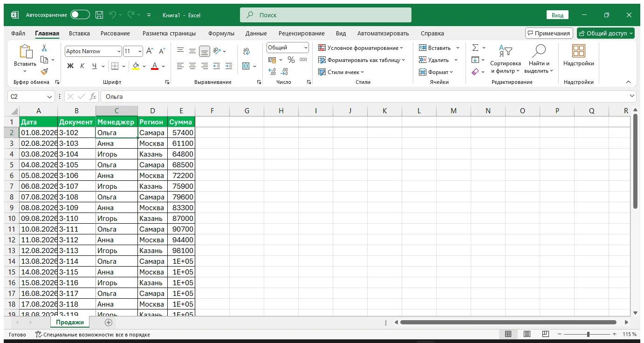
Task: Switch to the Формулы tab
Action: click(221, 34)
